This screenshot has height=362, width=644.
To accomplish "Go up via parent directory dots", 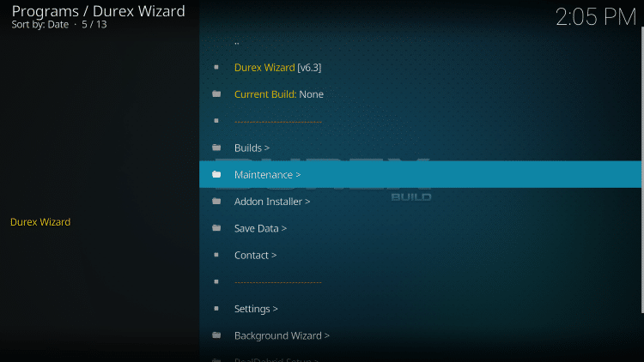I will tap(237, 41).
